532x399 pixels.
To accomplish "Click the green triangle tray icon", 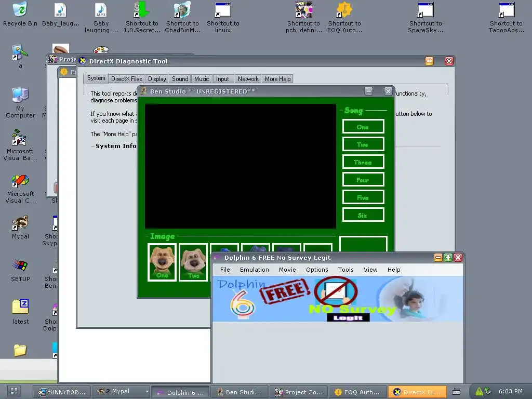I will point(478,392).
